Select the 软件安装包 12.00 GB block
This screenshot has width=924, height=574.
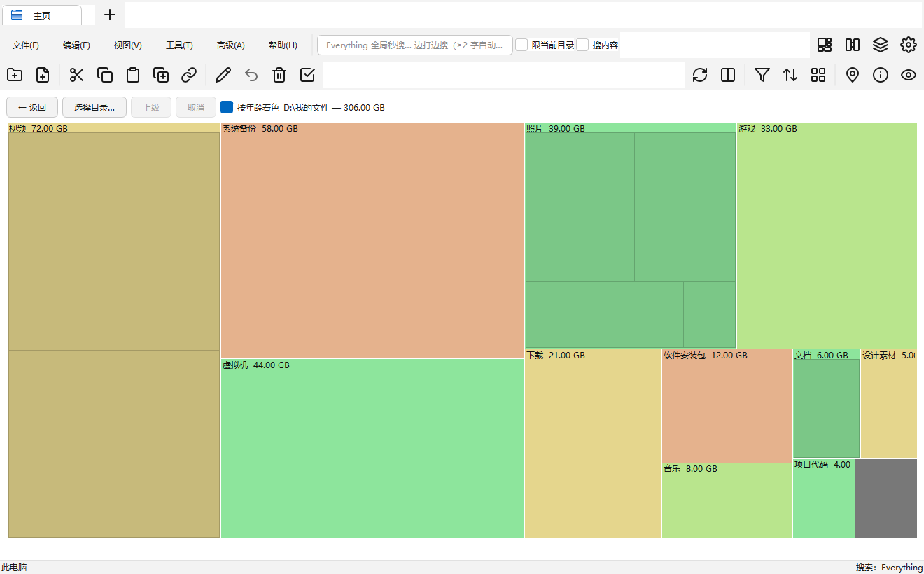tap(727, 406)
